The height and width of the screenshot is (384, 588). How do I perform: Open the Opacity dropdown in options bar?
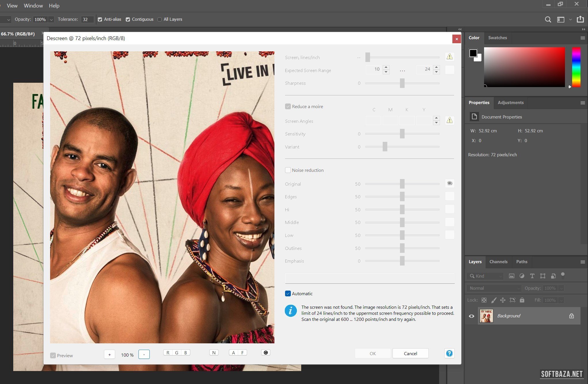(x=51, y=19)
